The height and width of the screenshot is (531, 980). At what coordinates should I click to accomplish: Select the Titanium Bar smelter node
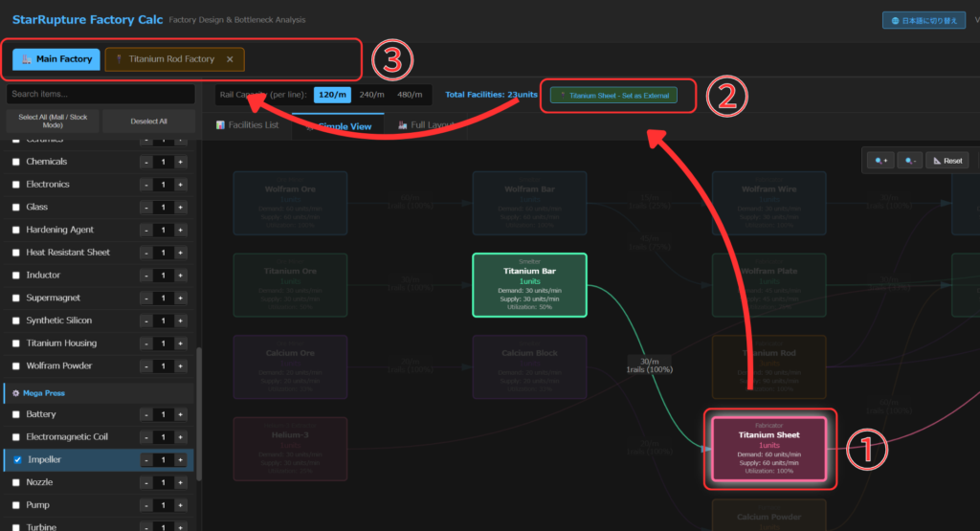(529, 285)
